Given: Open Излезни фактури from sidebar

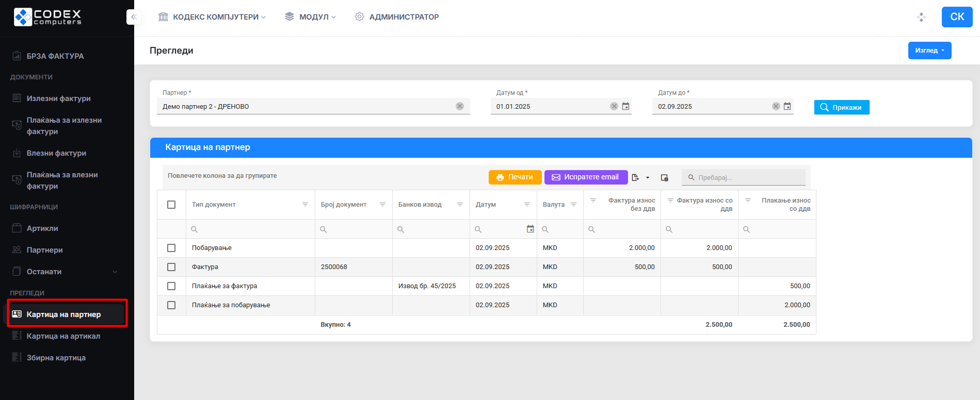Looking at the screenshot, I should [58, 98].
